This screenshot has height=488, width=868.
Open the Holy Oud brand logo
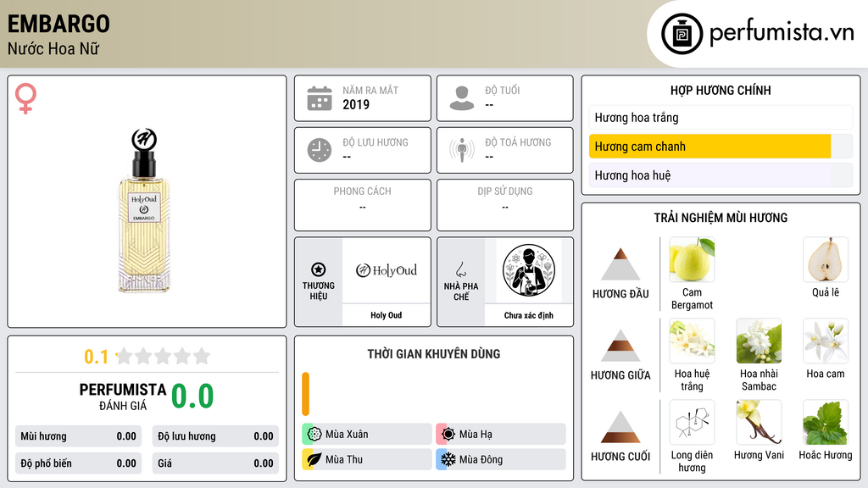pyautogui.click(x=387, y=270)
